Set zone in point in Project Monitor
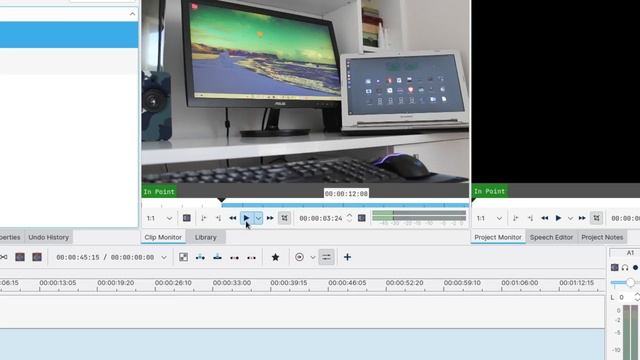The image size is (640, 360). [x=516, y=218]
